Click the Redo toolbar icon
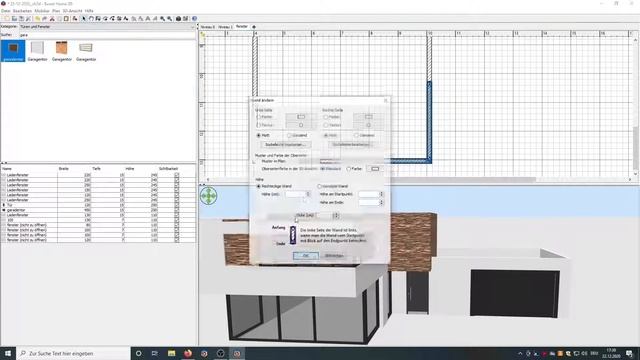 pyautogui.click(x=44, y=18)
